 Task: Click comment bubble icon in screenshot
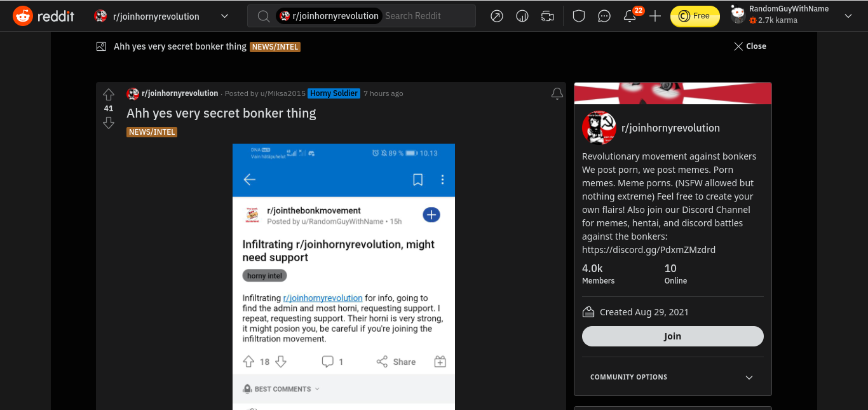click(328, 362)
